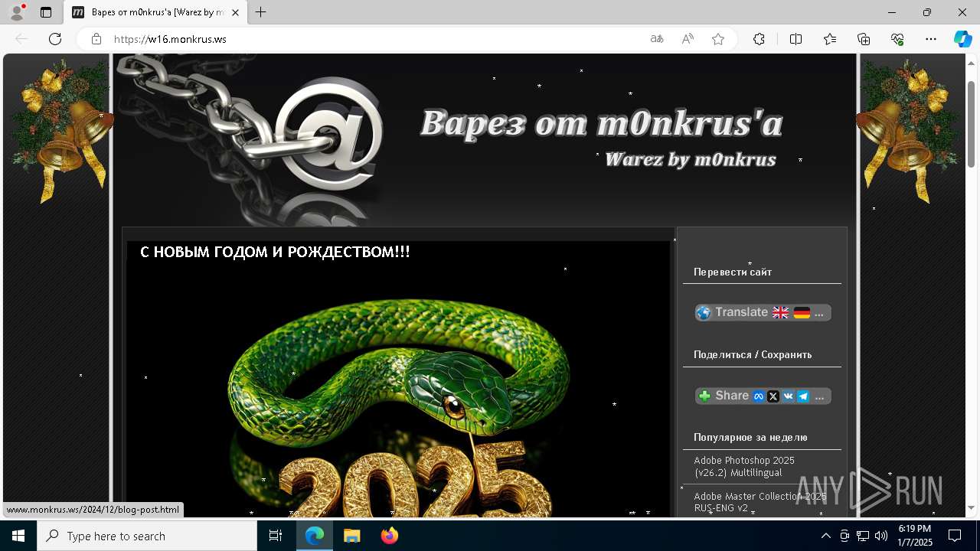Screen dimensions: 980x551
Task: View site information lock icon
Action: [x=96, y=39]
